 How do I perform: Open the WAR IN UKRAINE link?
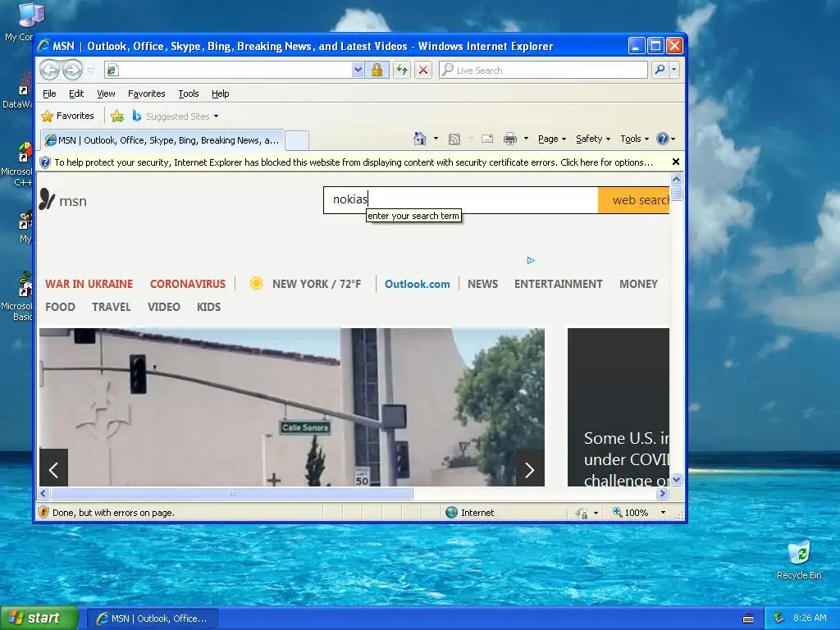tap(89, 284)
